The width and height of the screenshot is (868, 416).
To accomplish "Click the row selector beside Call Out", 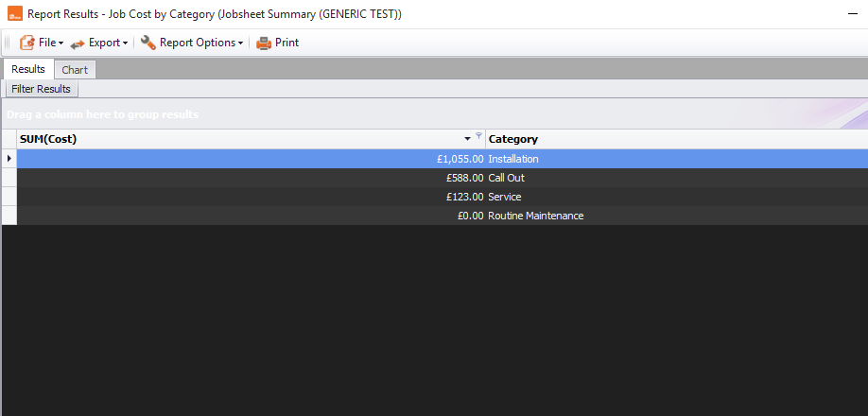I will point(9,178).
